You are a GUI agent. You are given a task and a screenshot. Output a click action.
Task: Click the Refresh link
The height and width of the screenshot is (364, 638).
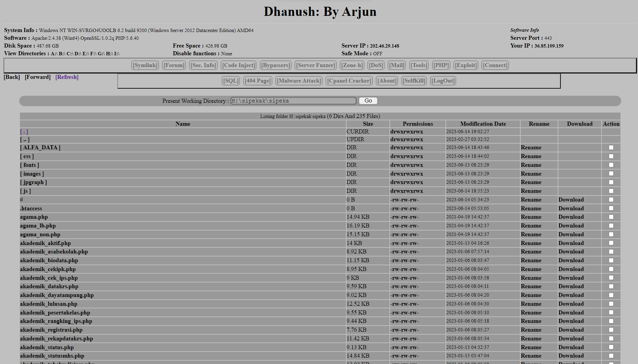(x=67, y=77)
